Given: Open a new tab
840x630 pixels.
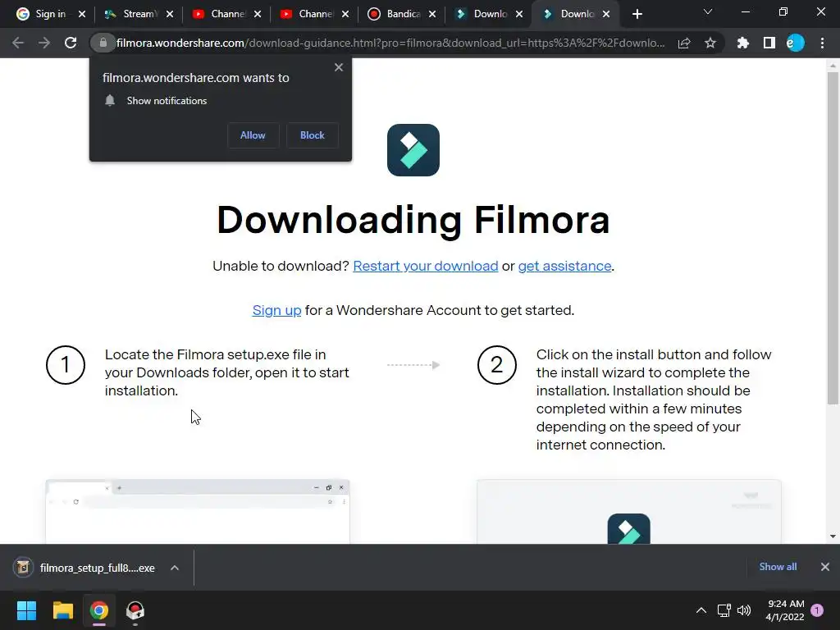Looking at the screenshot, I should coord(637,14).
